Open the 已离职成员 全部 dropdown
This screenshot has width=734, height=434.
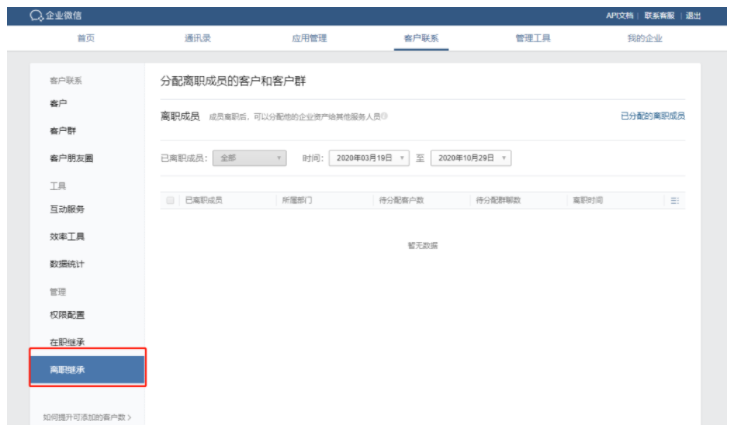coord(250,158)
